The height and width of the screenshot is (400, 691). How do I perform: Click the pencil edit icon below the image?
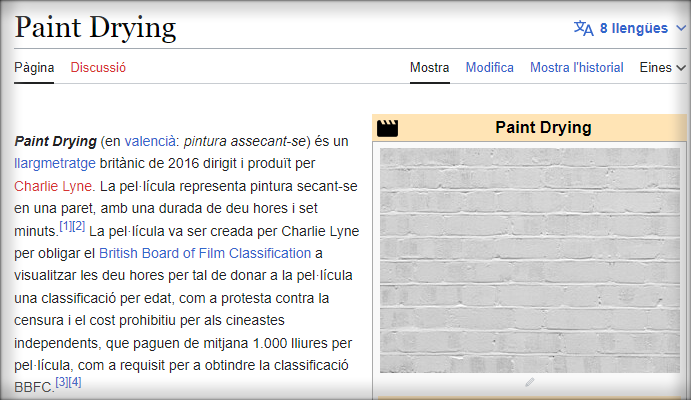530,381
